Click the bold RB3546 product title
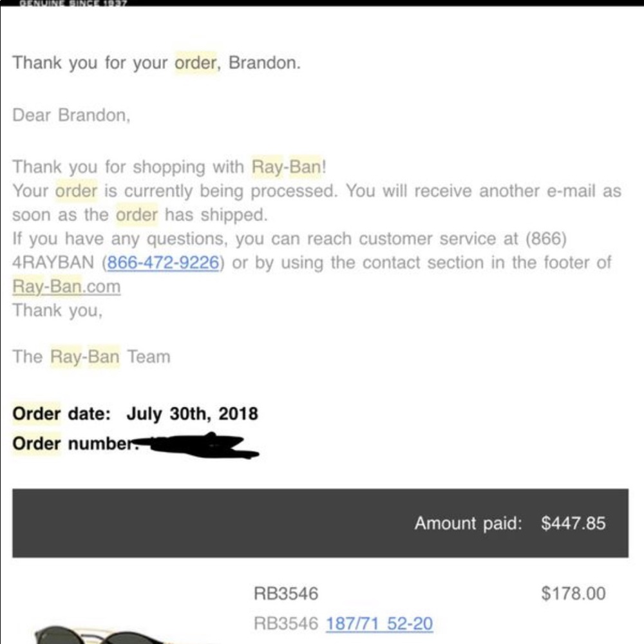Viewport: 644px width, 644px height. pyautogui.click(x=286, y=594)
